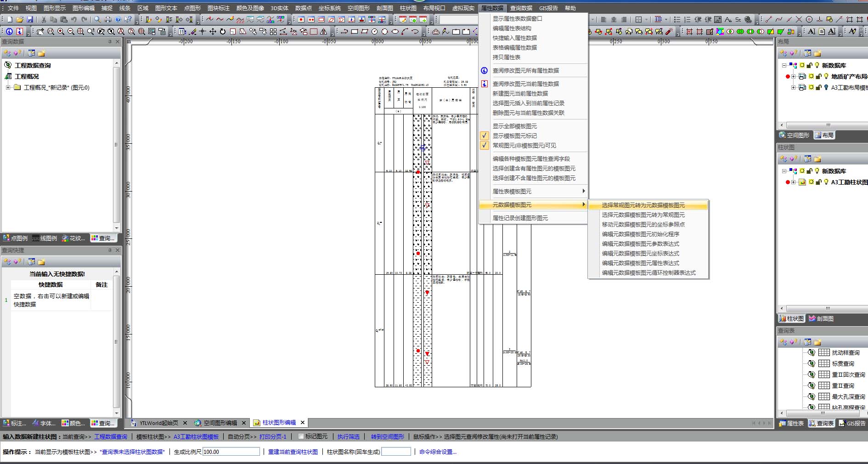Select the rectangle drawing tool icon
Image resolution: width=868 pixels, height=464 pixels.
pyautogui.click(x=355, y=31)
